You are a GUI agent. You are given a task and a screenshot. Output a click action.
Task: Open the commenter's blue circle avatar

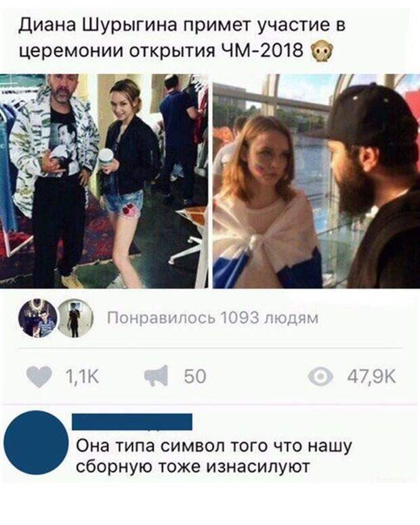[x=36, y=442]
